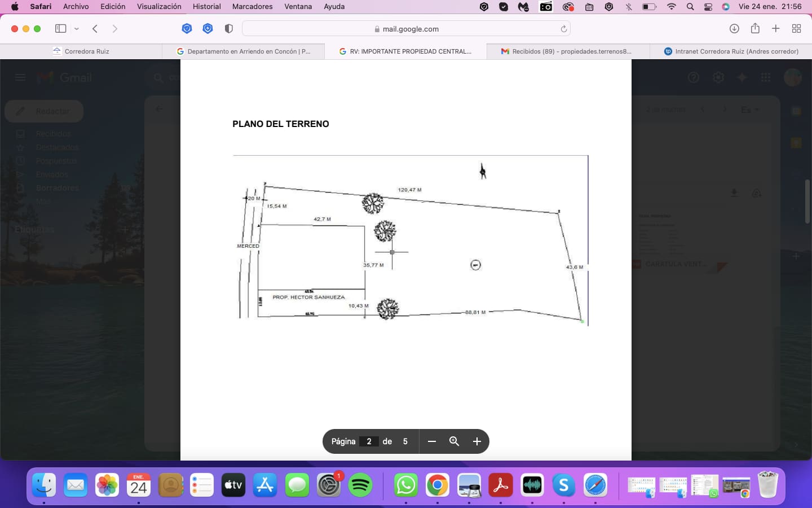Open System Settings from the Dock
This screenshot has width=812, height=508.
(x=329, y=485)
